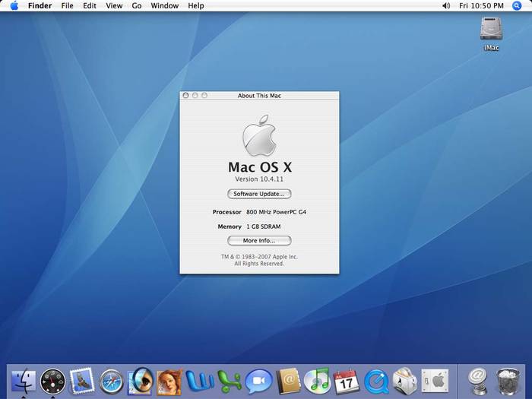Screen dimensions: 532x399
Task: Click the @ spring website icon in Dock
Action: tap(477, 382)
